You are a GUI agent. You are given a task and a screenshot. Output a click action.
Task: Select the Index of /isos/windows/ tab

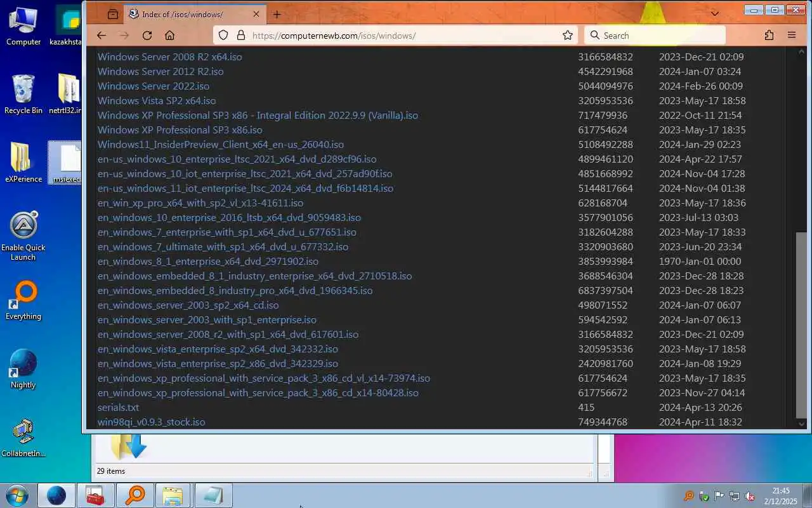(194, 14)
